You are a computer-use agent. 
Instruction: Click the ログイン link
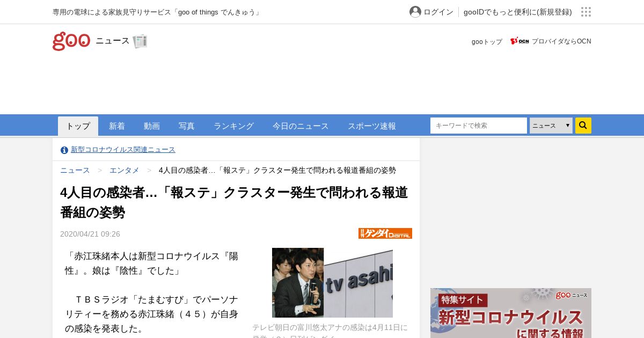(438, 12)
